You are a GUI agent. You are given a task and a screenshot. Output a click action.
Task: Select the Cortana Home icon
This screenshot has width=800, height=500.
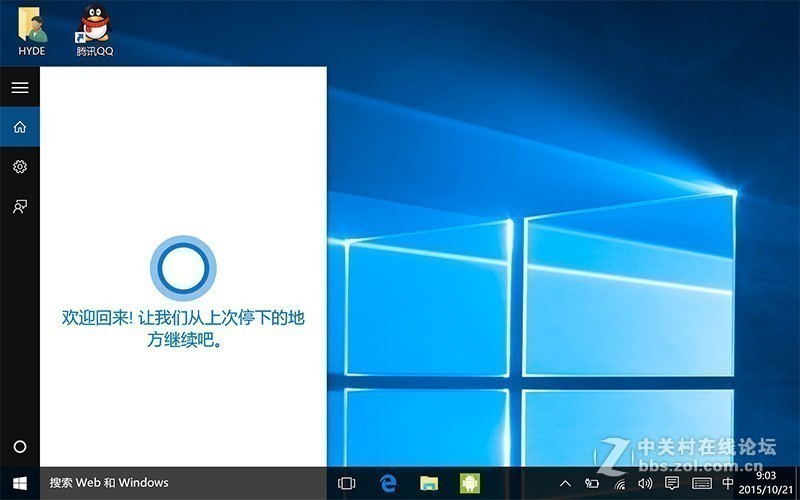pyautogui.click(x=20, y=127)
